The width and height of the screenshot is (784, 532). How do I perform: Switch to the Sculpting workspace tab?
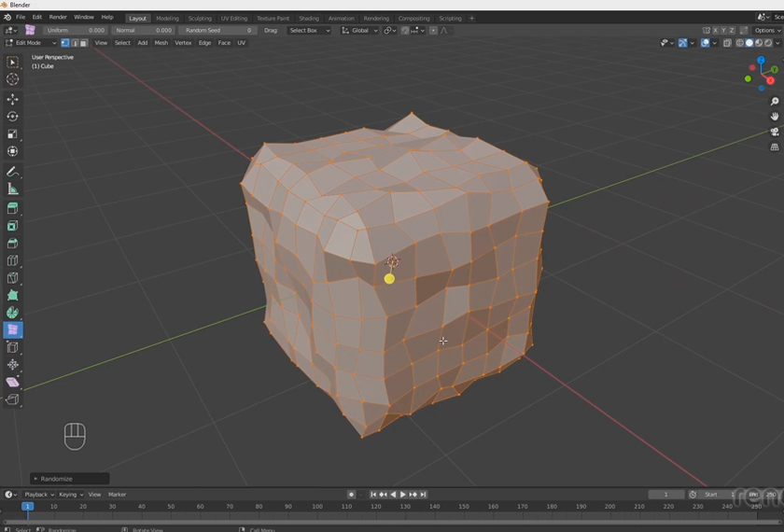[x=200, y=18]
